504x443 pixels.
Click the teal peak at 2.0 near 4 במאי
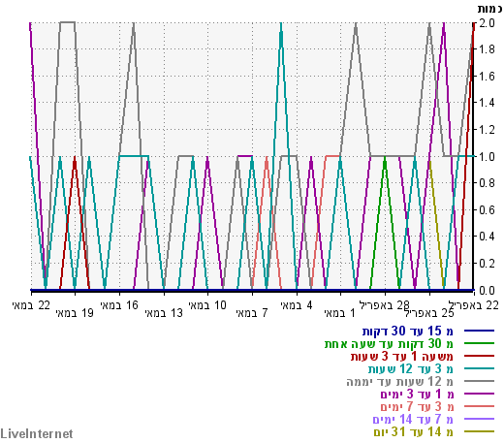click(x=281, y=23)
